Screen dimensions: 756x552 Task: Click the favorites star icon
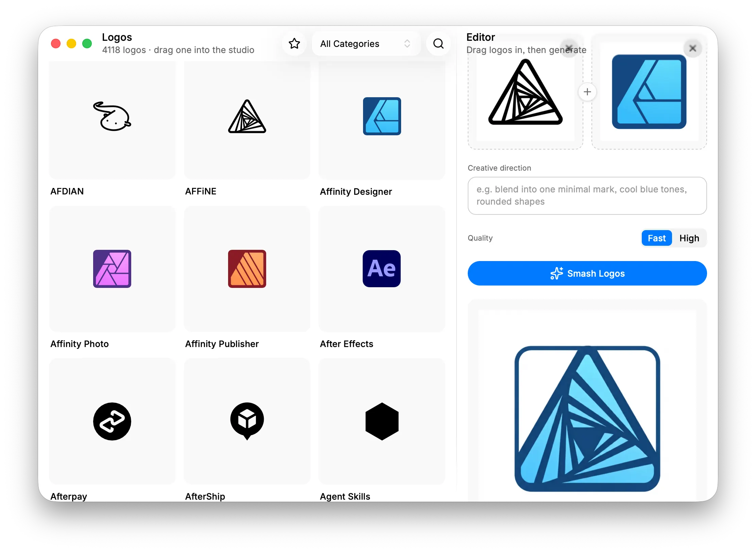click(x=294, y=44)
